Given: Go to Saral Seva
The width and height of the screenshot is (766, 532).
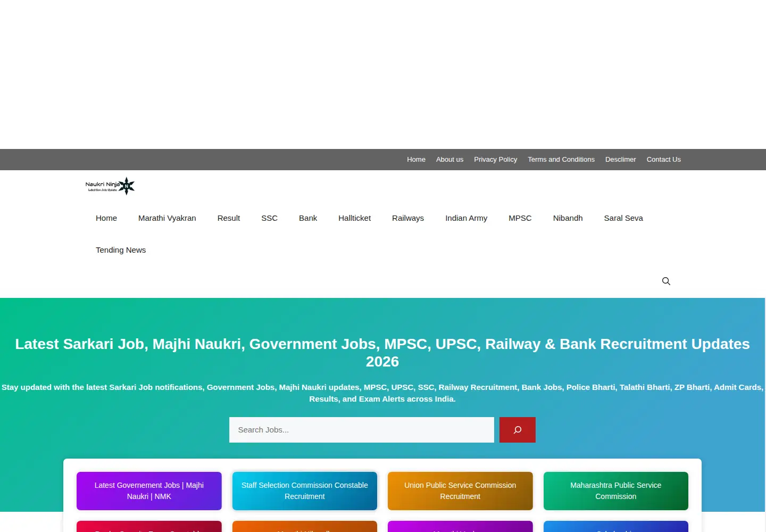Looking at the screenshot, I should pyautogui.click(x=623, y=218).
